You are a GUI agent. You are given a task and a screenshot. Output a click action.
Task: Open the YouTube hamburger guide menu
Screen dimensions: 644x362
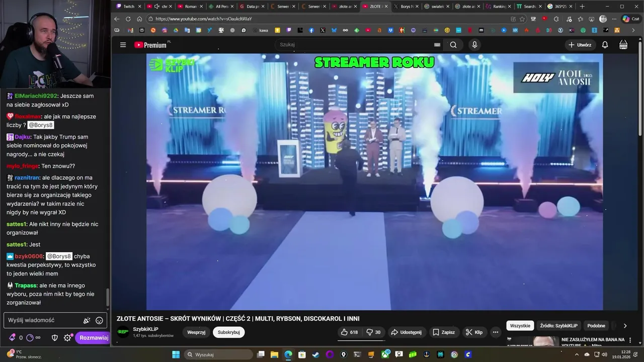(123, 45)
